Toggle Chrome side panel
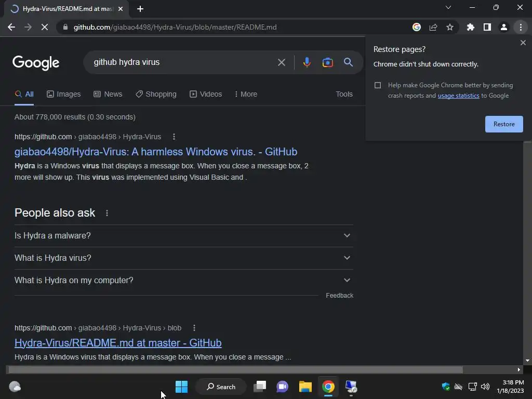 pyautogui.click(x=487, y=27)
